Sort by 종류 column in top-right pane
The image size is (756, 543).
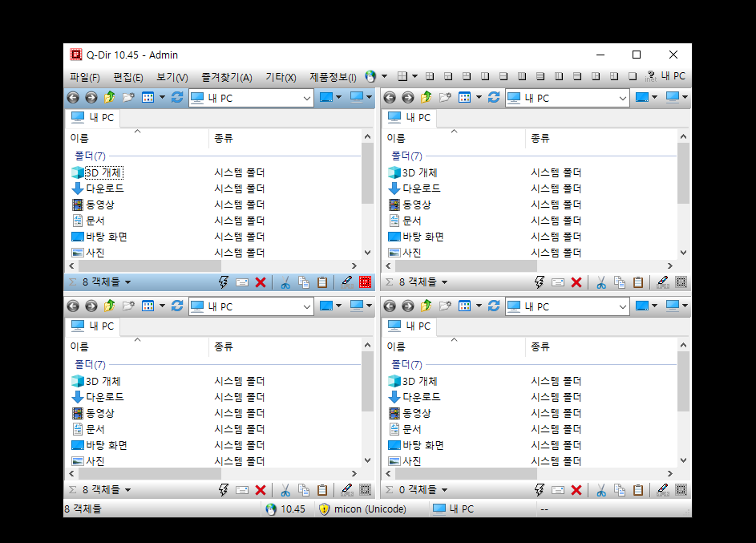(x=600, y=138)
